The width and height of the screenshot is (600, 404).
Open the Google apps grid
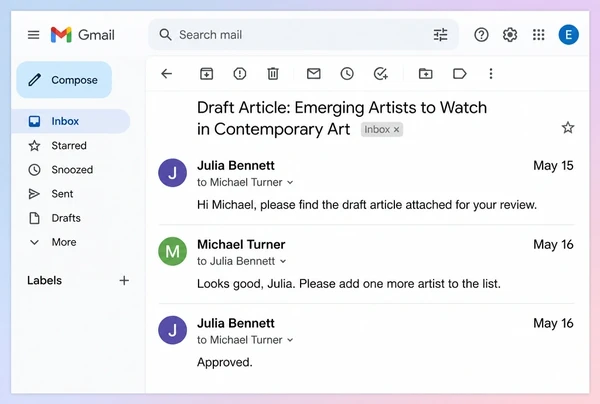coord(538,35)
